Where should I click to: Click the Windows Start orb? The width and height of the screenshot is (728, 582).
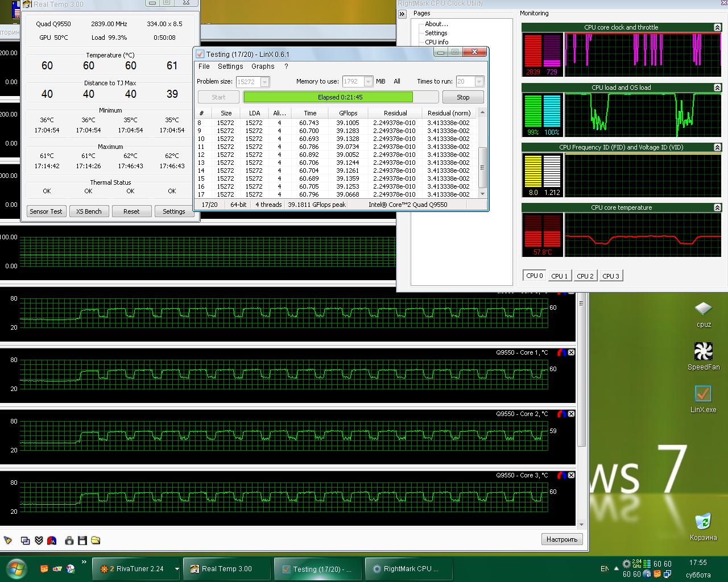[x=16, y=568]
